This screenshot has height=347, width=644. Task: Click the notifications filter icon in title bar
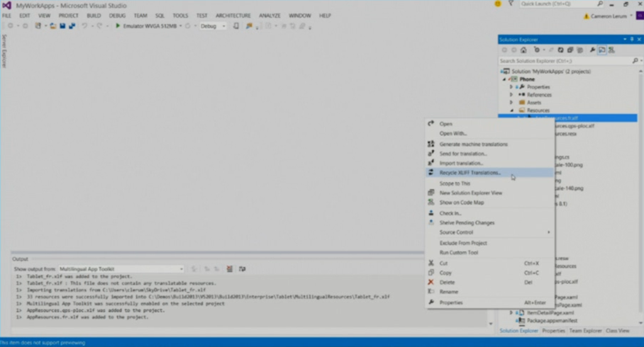pos(511,4)
